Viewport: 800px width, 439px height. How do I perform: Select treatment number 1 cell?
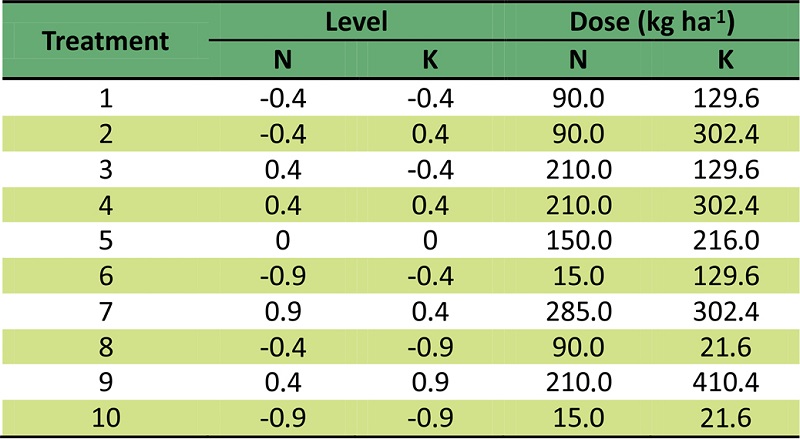click(x=105, y=100)
